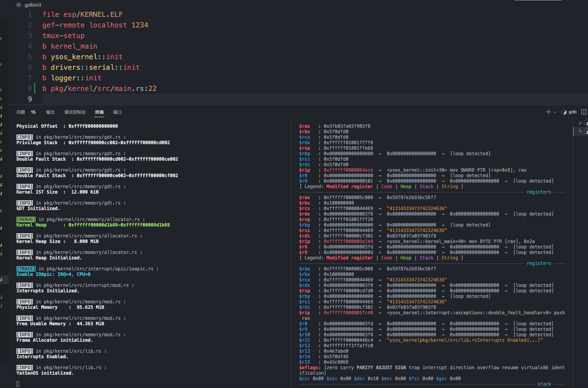Click 'Kernel Heap Size : 8.000 MiB' text
The image size is (588, 388).
tap(58, 241)
